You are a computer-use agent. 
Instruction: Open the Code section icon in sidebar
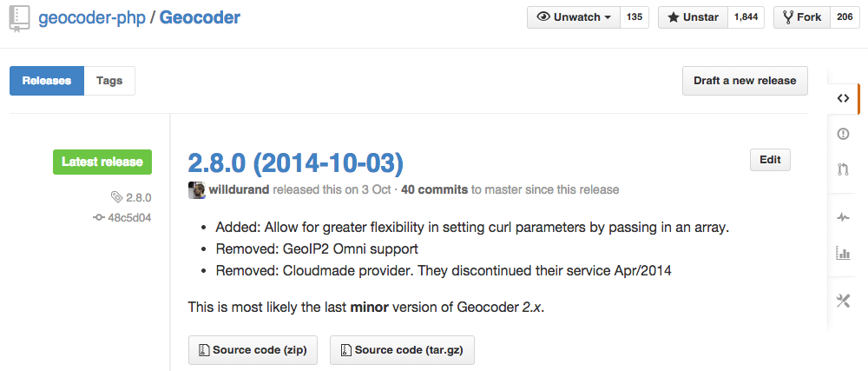[x=843, y=98]
